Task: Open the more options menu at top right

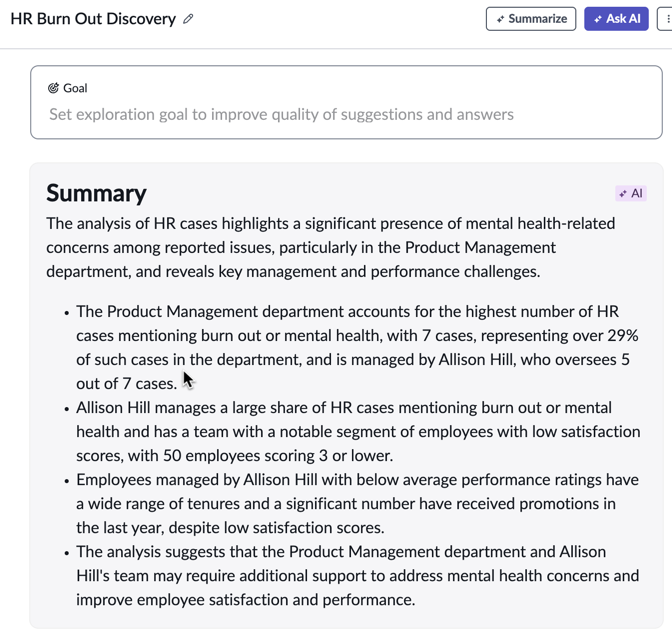Action: click(666, 19)
